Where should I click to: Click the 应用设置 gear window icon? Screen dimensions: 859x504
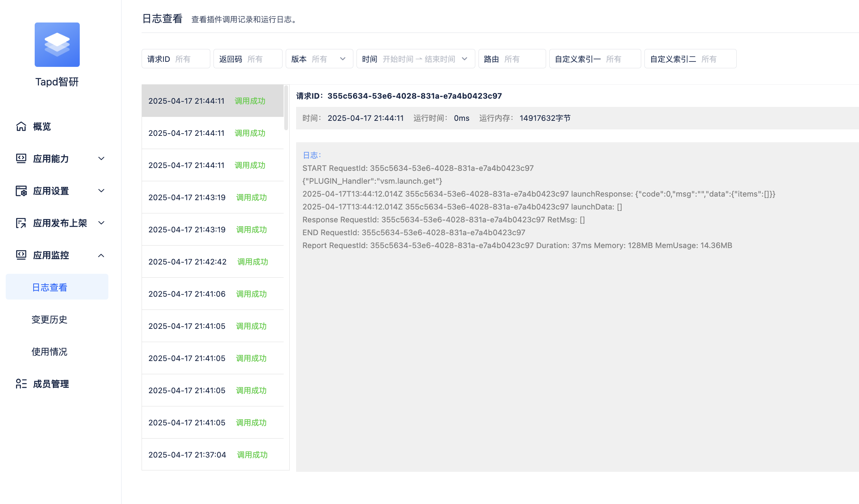(x=21, y=191)
